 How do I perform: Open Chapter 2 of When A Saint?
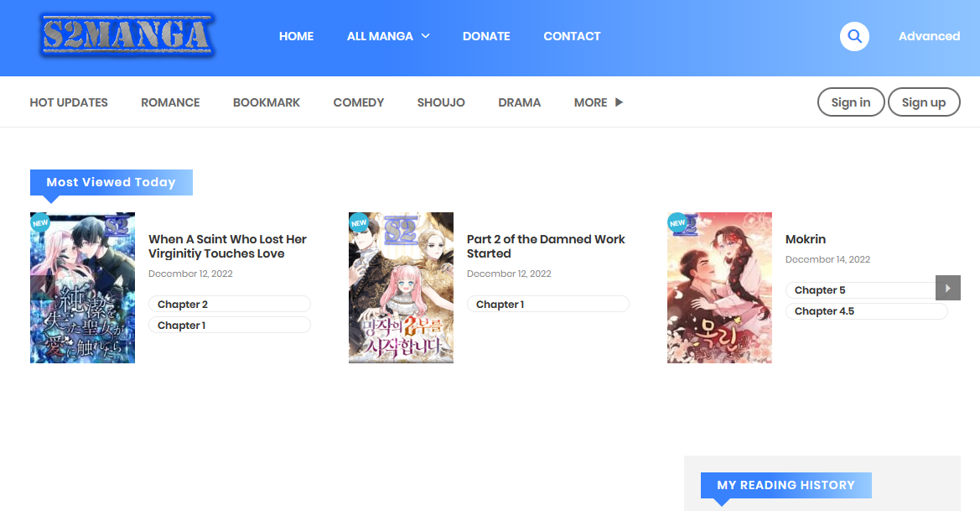pos(229,305)
